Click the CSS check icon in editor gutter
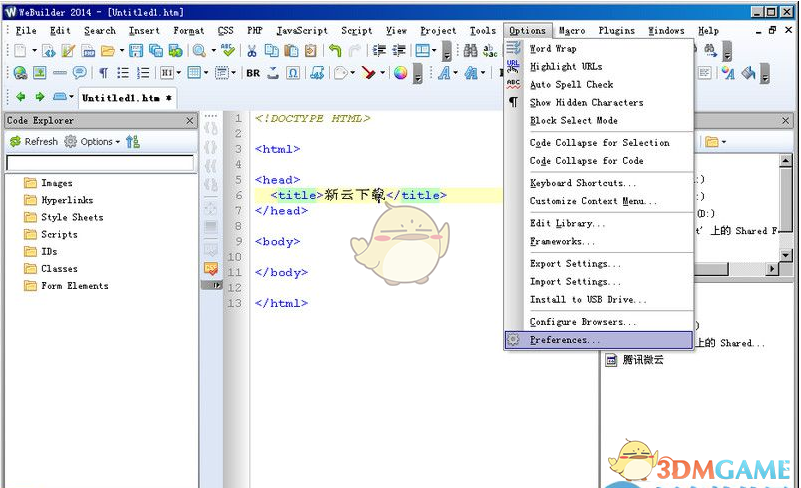This screenshot has width=801, height=488. pyautogui.click(x=210, y=268)
